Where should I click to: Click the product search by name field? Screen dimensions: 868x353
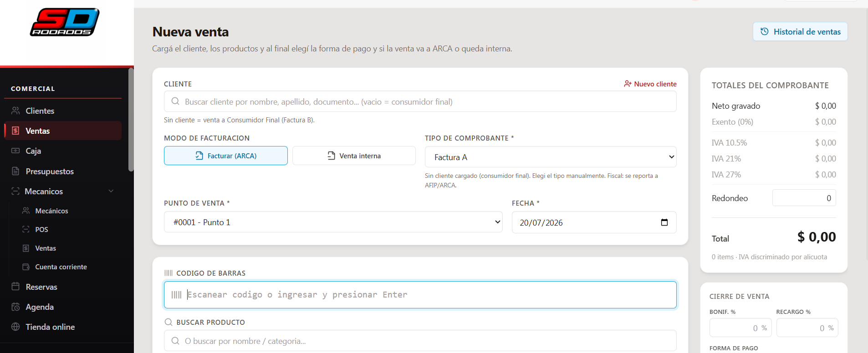(420, 341)
